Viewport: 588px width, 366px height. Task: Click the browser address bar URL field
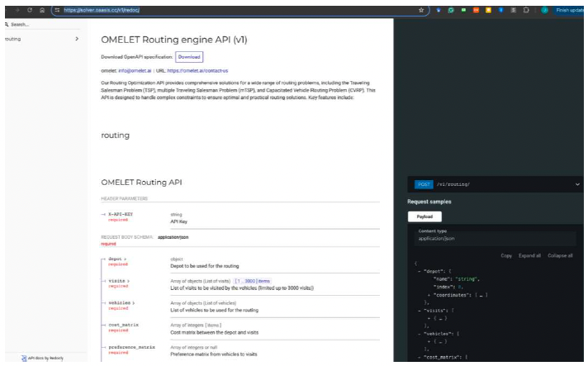(240, 10)
